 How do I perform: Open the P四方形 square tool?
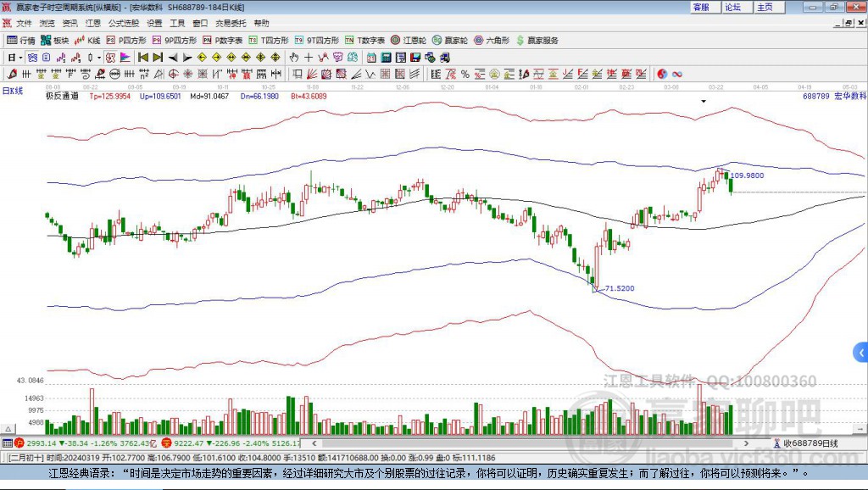click(x=125, y=41)
